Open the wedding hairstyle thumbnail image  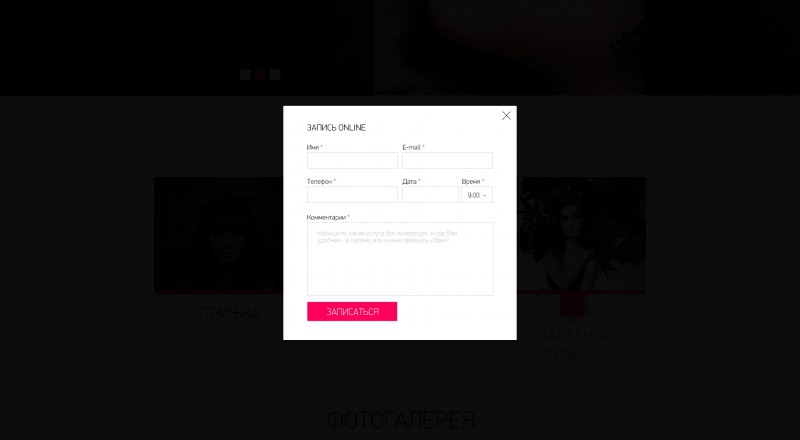click(x=581, y=235)
